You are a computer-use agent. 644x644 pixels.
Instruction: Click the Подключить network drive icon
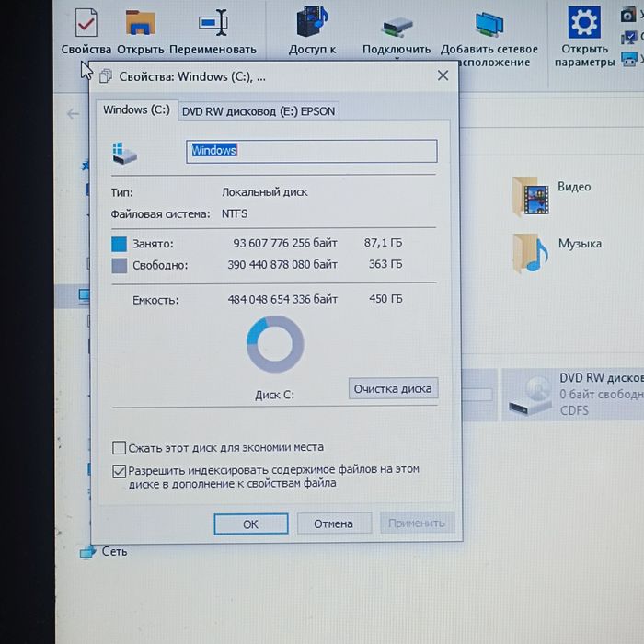pyautogui.click(x=397, y=27)
